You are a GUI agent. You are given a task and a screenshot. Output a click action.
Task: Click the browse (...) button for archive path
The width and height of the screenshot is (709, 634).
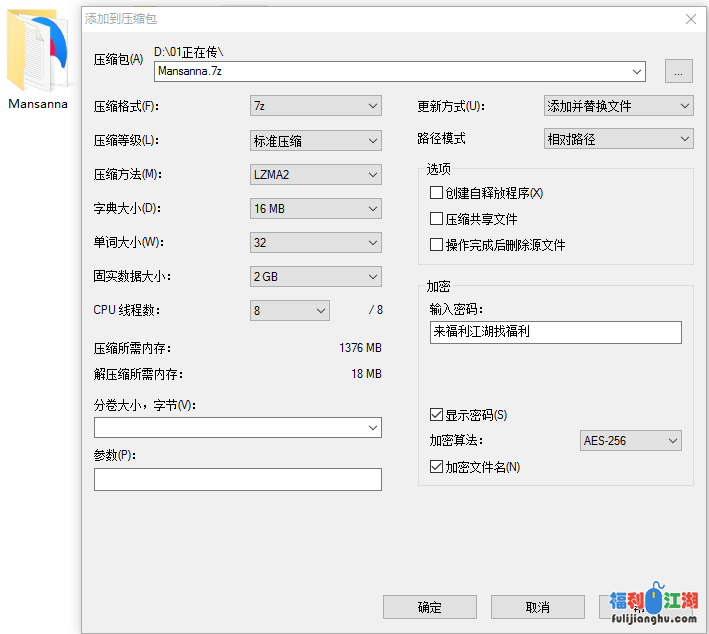click(x=678, y=71)
